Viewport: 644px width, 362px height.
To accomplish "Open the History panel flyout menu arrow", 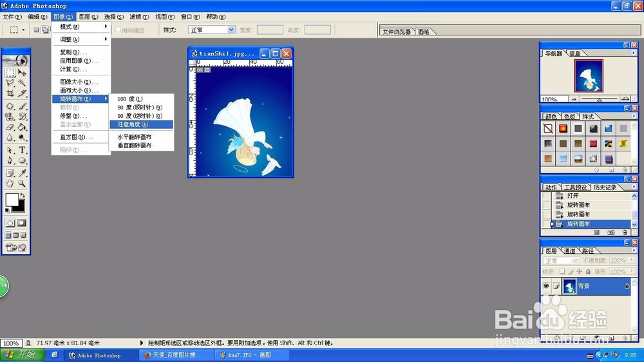I will pos(633,187).
